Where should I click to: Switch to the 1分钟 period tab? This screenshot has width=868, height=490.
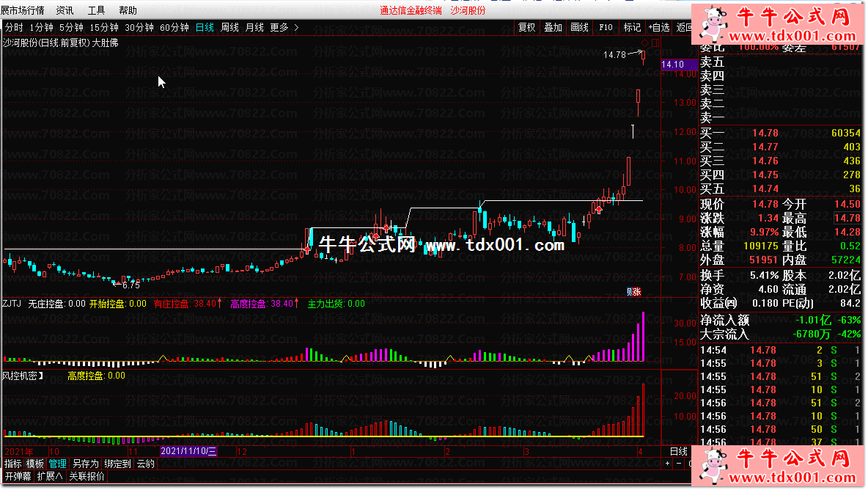point(42,27)
